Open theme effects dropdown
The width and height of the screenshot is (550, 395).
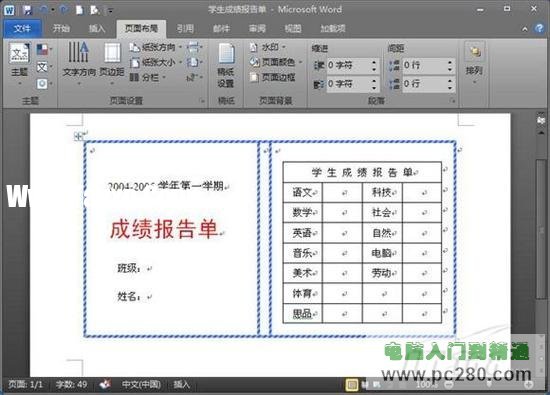click(44, 84)
